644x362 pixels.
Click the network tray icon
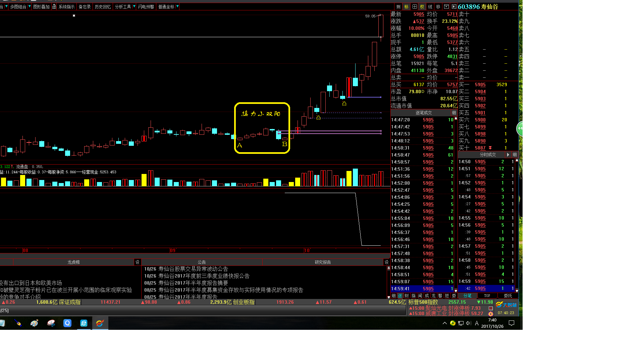(461, 323)
